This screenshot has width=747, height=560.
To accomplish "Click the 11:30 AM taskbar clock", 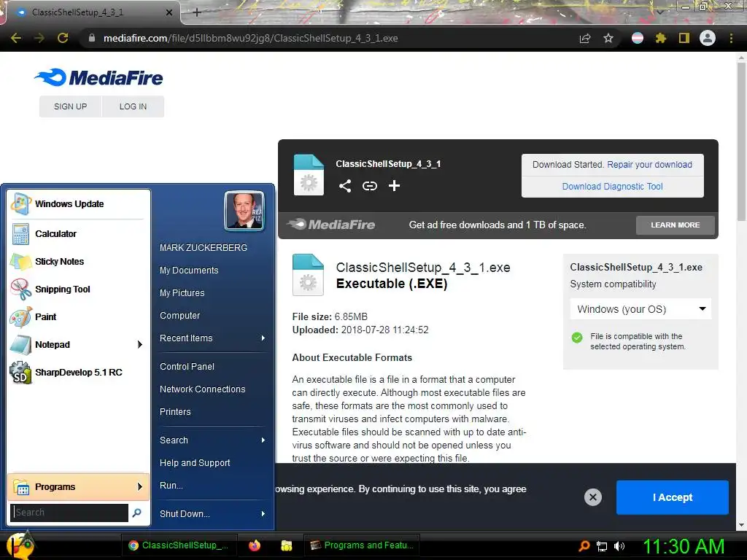I will click(684, 546).
